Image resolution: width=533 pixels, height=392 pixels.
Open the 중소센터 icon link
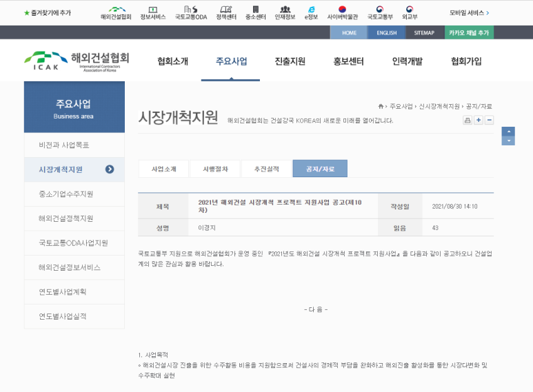click(x=256, y=13)
